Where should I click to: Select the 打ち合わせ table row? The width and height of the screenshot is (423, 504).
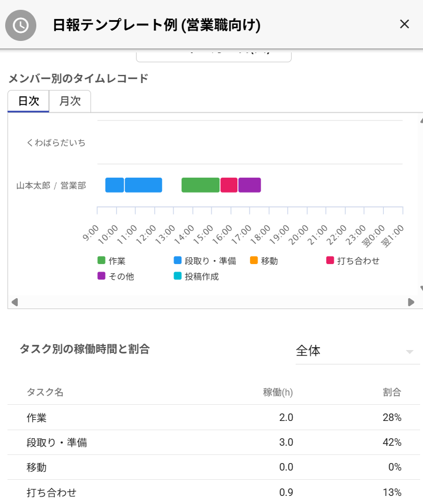point(214,492)
